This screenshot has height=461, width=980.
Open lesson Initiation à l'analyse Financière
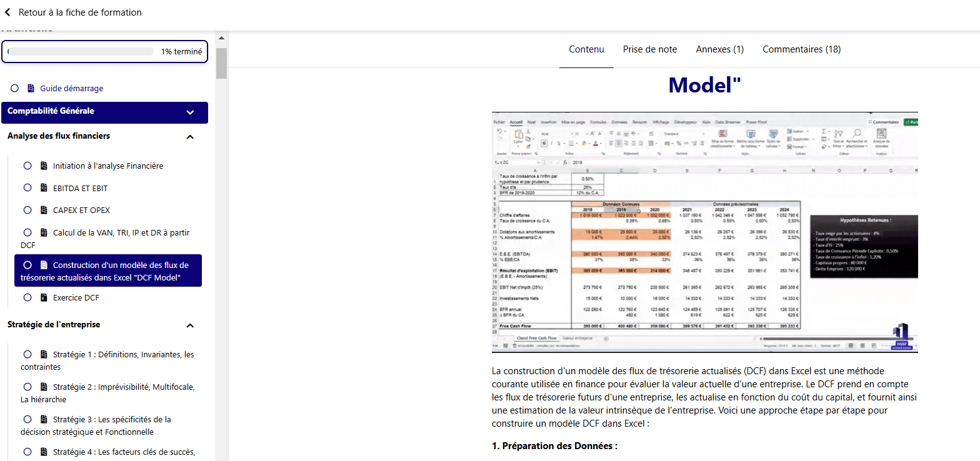[x=108, y=166]
